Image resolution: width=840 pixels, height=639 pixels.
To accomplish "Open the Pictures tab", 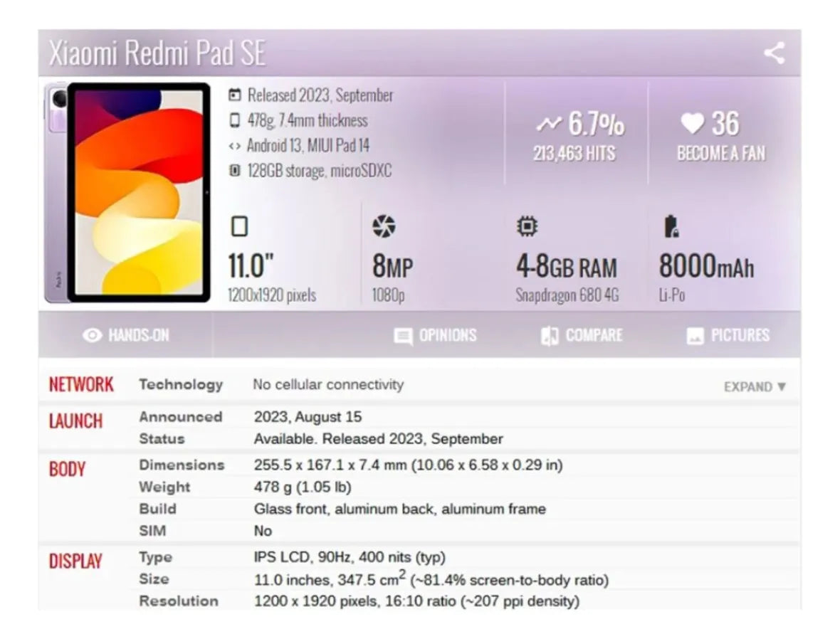I will pyautogui.click(x=728, y=335).
